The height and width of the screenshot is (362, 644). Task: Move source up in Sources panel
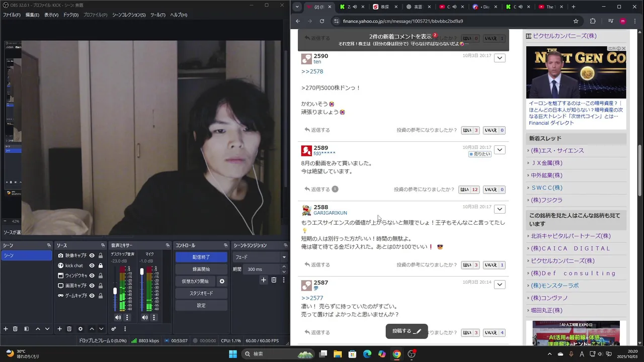[92, 329]
